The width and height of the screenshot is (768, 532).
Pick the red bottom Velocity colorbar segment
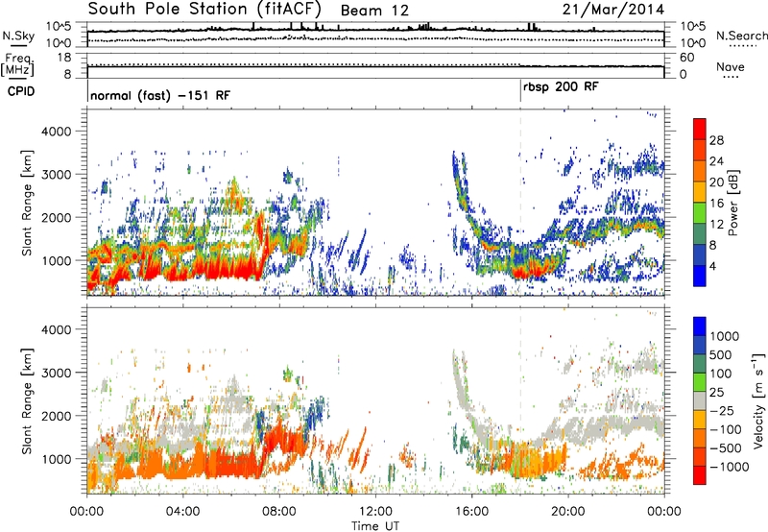(x=700, y=475)
